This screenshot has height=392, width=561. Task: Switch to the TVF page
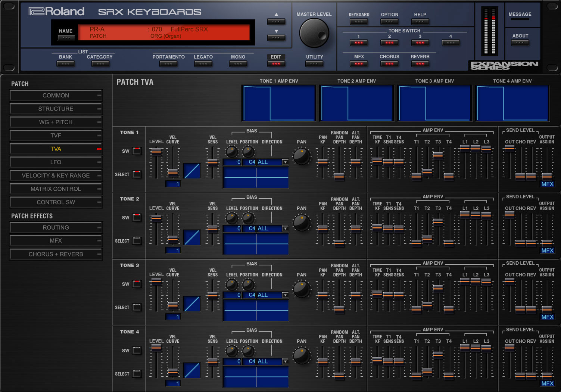click(56, 136)
